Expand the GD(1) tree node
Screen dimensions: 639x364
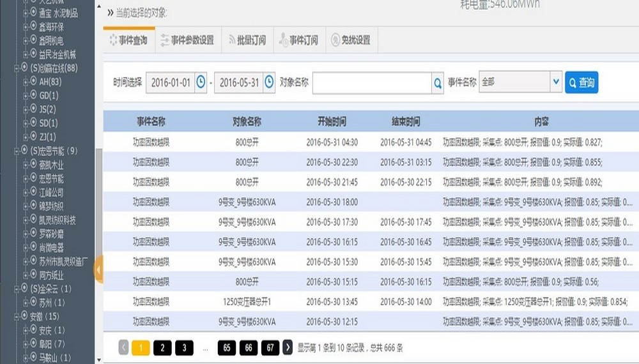pyautogui.click(x=26, y=96)
